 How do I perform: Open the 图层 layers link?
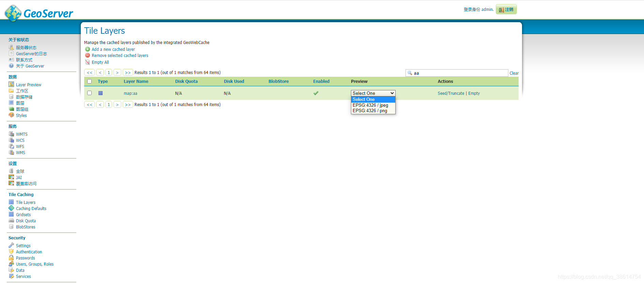click(x=20, y=103)
